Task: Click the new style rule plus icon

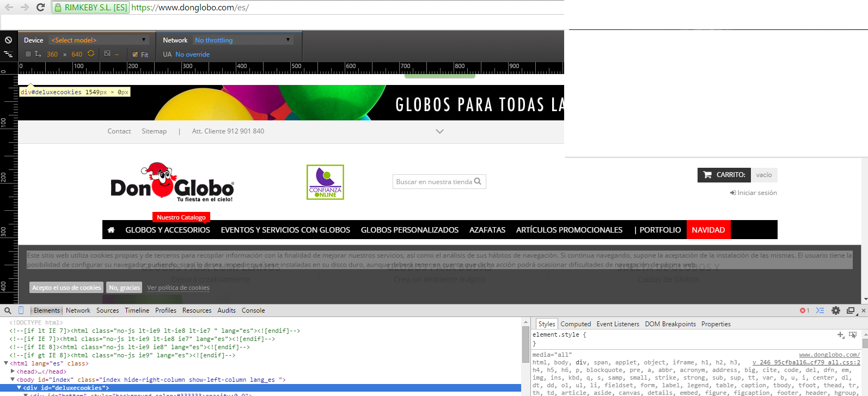Action: click(x=841, y=335)
